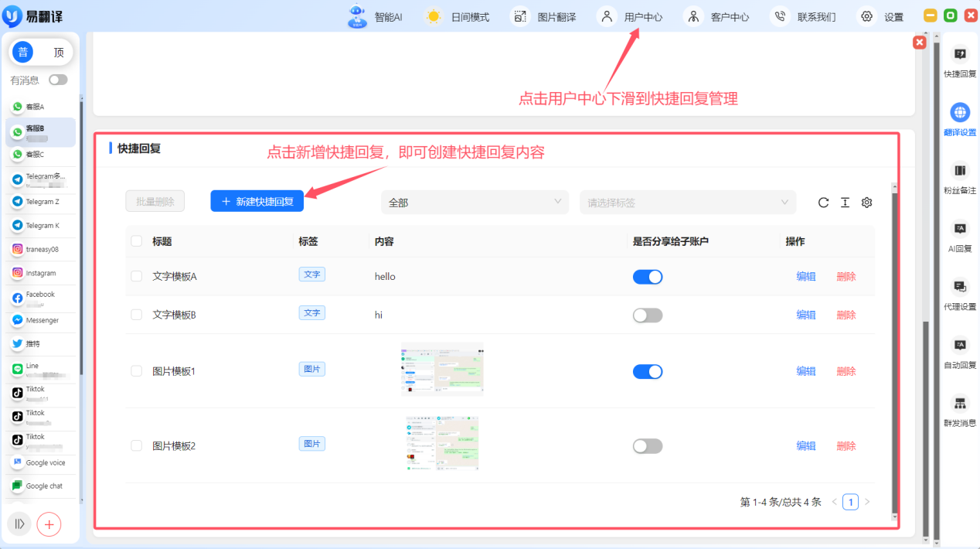Click the refresh icon above the table

pyautogui.click(x=823, y=203)
